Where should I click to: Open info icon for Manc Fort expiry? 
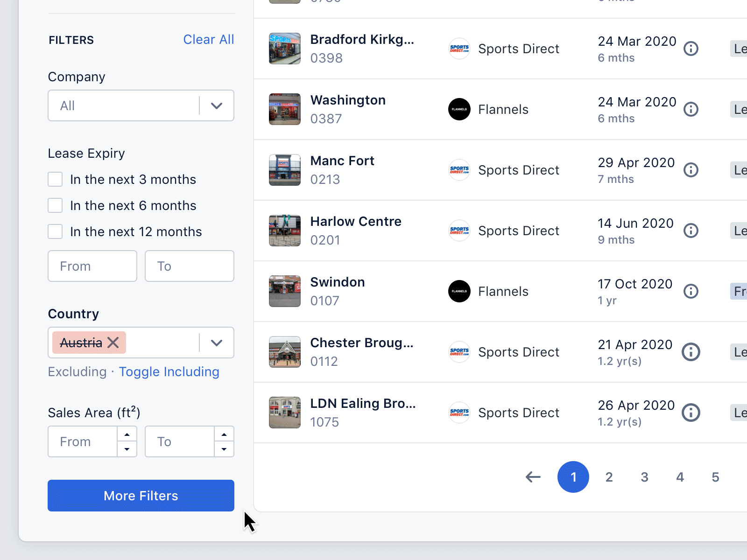[691, 170]
